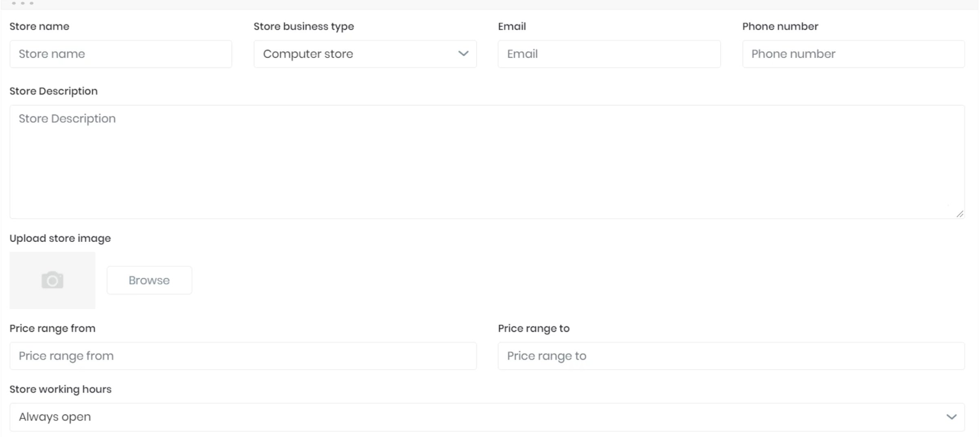This screenshot has height=437, width=980.
Task: Focus the Store name input field
Action: [x=121, y=54]
